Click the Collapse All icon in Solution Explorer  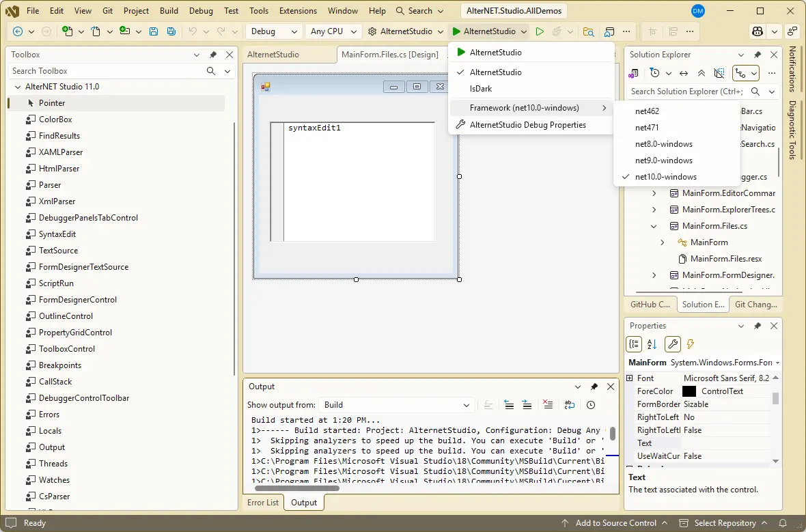pyautogui.click(x=701, y=74)
